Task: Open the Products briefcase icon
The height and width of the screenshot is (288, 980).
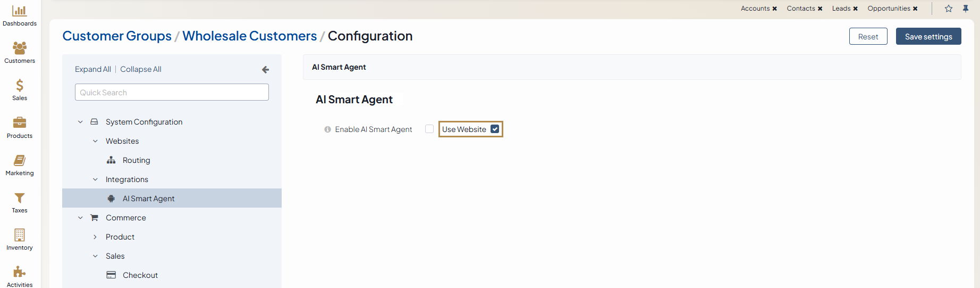Action: coord(20,123)
